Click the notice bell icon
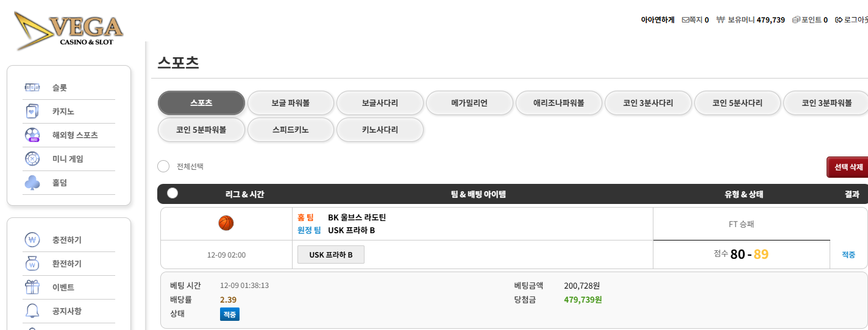The image size is (868, 330). pos(32,311)
